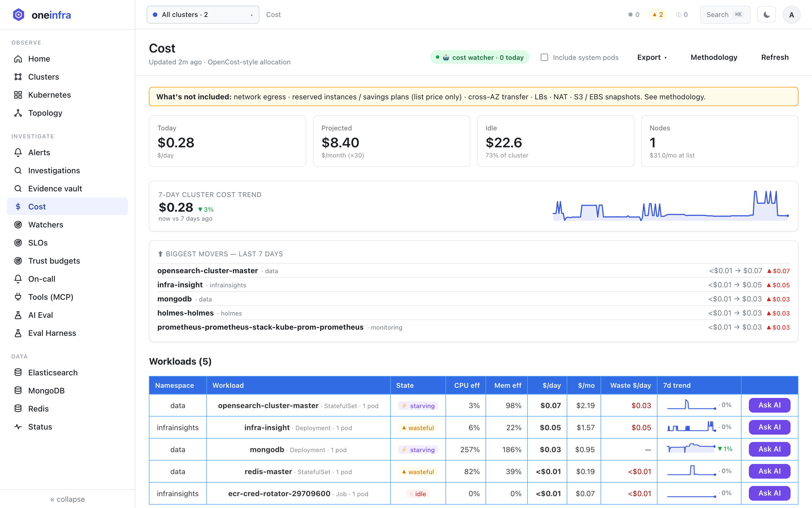The width and height of the screenshot is (812, 508).
Task: Click the oneinfra hexagon logo icon
Action: pyautogui.click(x=18, y=15)
